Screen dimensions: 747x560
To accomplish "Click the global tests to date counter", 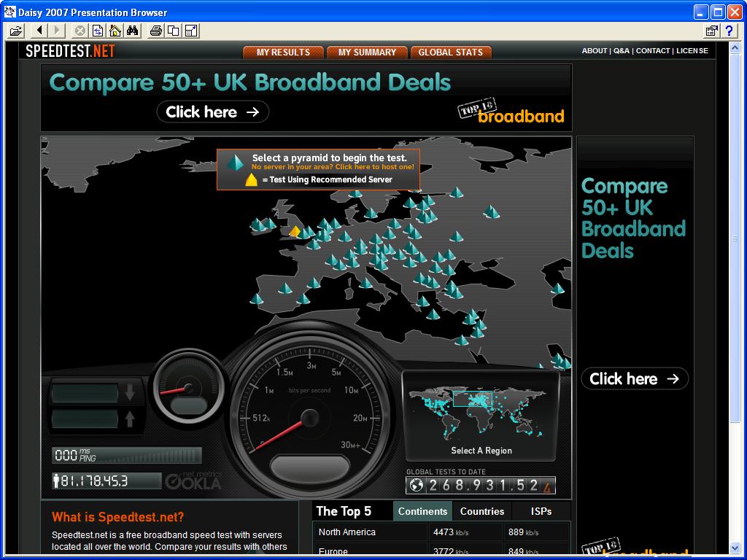I will point(481,485).
